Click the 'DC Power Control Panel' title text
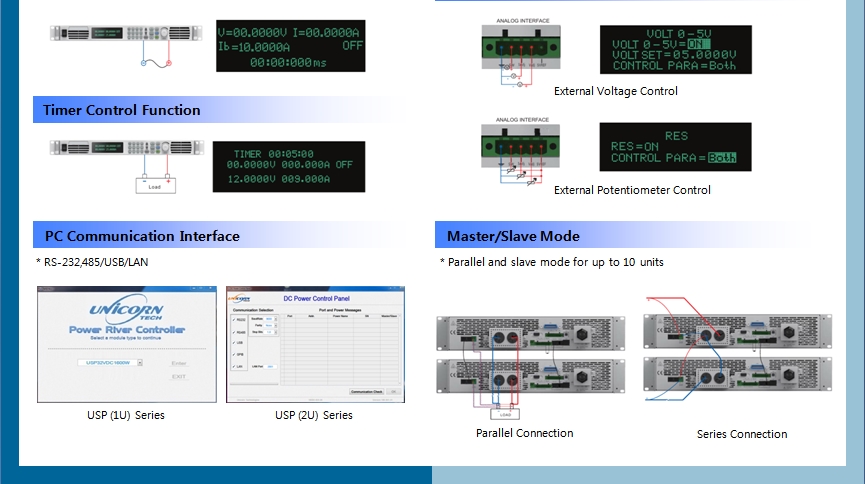This screenshot has height=484, width=865. click(317, 299)
